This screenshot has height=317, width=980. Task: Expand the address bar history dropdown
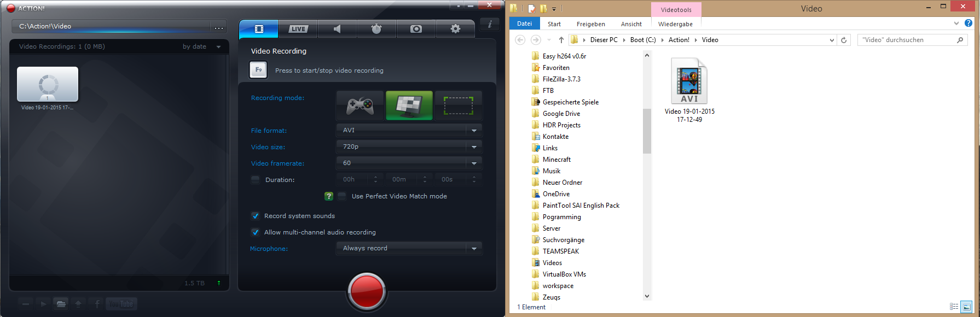pos(832,40)
